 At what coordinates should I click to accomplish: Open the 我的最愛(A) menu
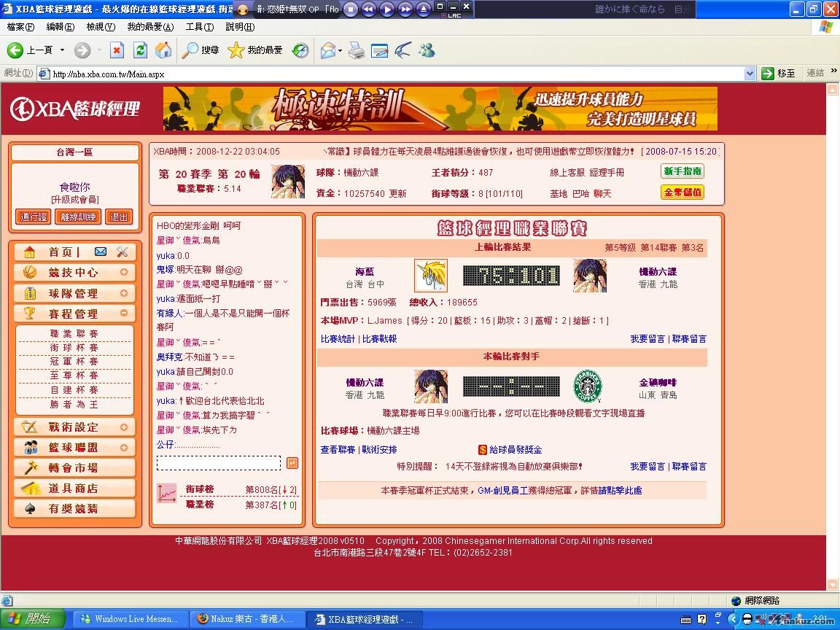tap(150, 27)
